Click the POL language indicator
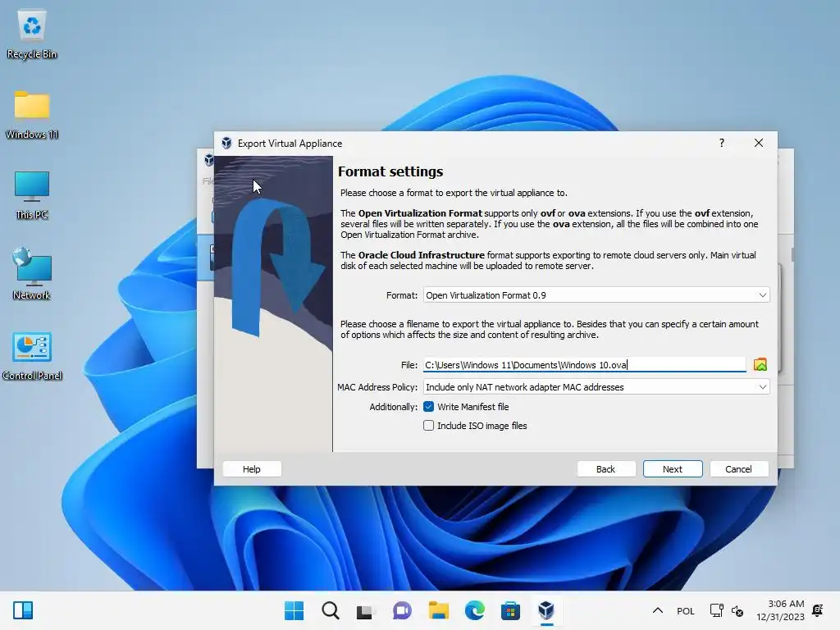Image resolution: width=840 pixels, height=630 pixels. click(x=685, y=610)
